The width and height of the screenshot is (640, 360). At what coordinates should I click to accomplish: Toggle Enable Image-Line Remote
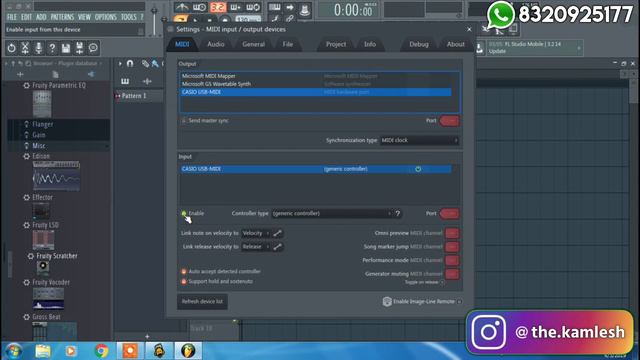click(x=422, y=302)
